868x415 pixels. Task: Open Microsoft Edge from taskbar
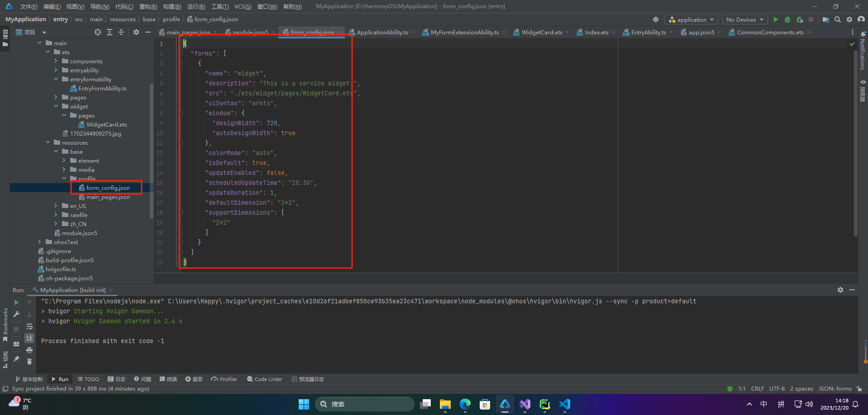click(x=465, y=404)
